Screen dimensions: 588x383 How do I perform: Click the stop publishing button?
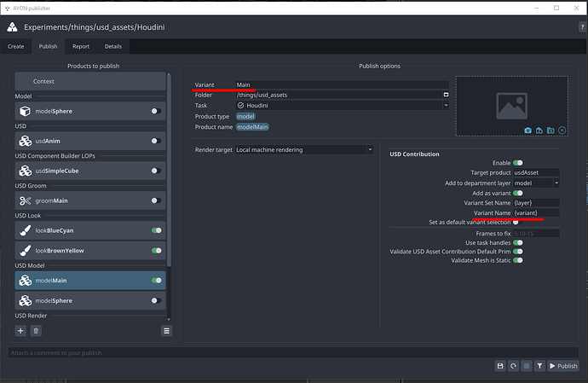pos(527,366)
